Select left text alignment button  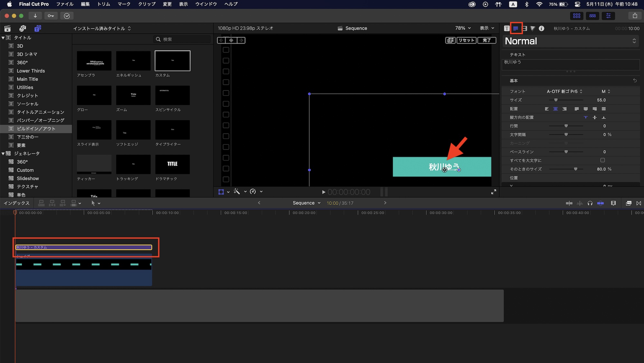(x=546, y=109)
